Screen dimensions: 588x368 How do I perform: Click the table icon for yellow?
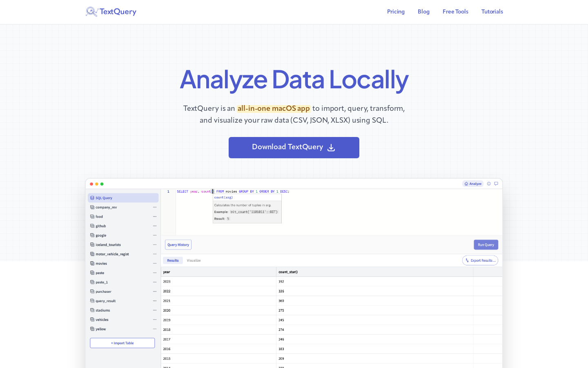pyautogui.click(x=92, y=329)
